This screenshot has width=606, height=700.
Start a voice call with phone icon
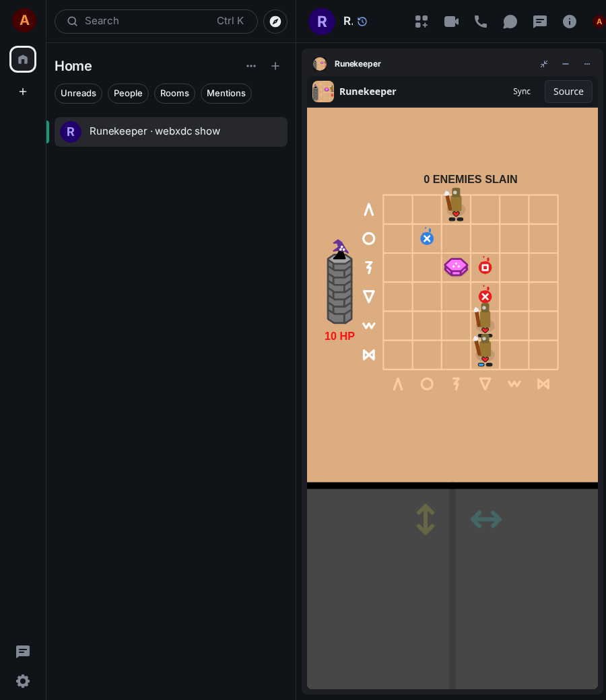pos(481,22)
